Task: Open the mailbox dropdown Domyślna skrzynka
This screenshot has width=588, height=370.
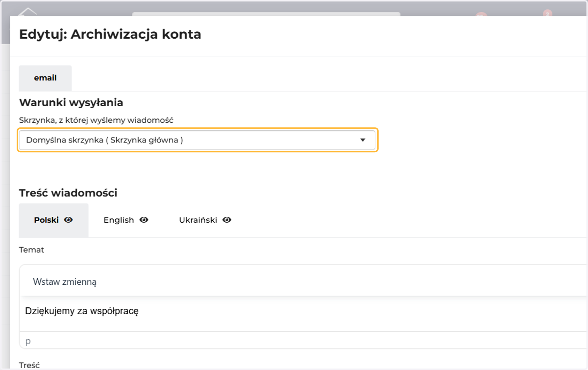Action: pos(198,140)
